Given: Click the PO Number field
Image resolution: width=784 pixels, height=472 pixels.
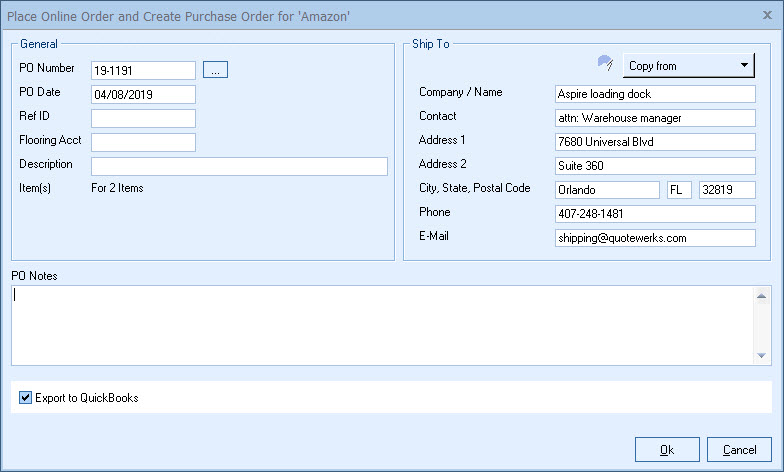Looking at the screenshot, I should (x=143, y=70).
